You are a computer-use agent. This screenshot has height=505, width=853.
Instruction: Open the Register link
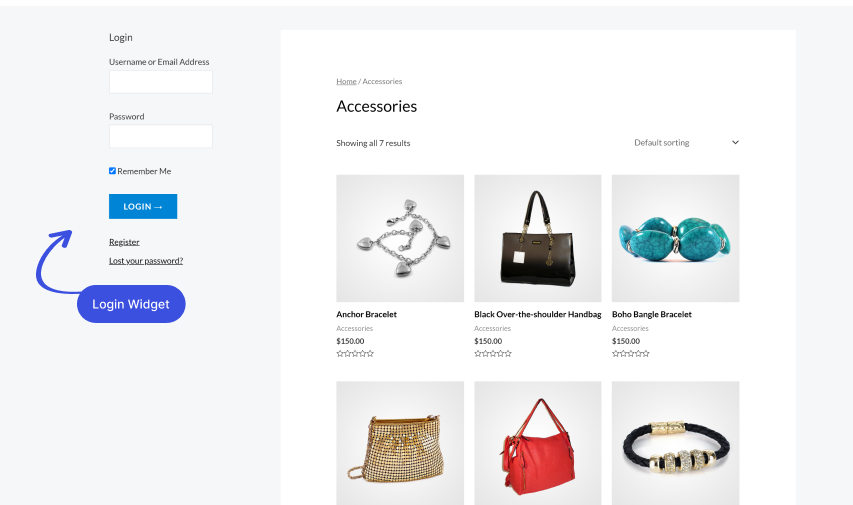(x=124, y=242)
